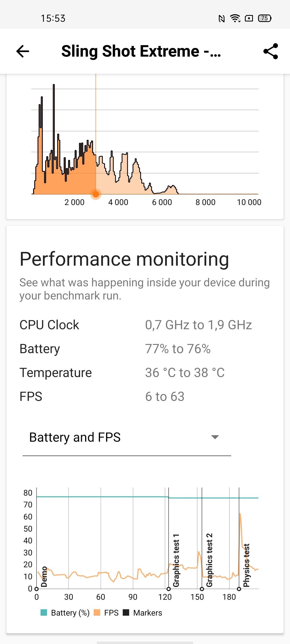
Task: Click the dropdown arrow beside Battery and FPS
Action: pos(215,437)
